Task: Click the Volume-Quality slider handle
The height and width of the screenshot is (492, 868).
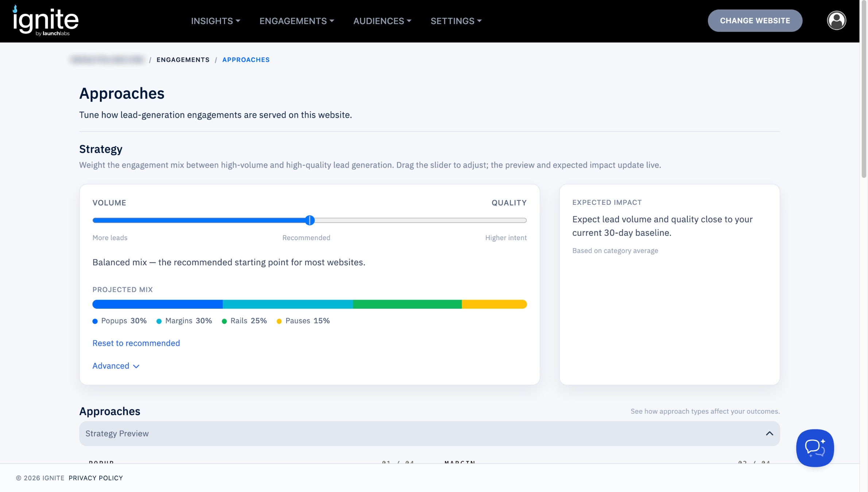Action: (310, 220)
